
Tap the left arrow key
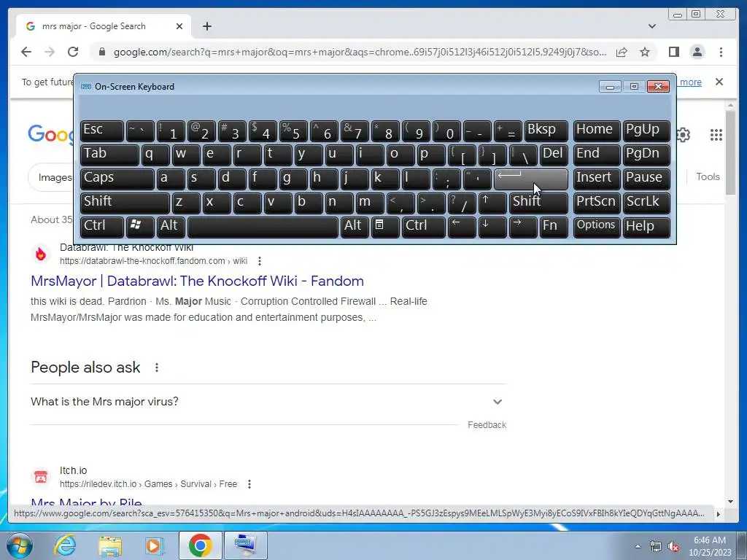[462, 227]
